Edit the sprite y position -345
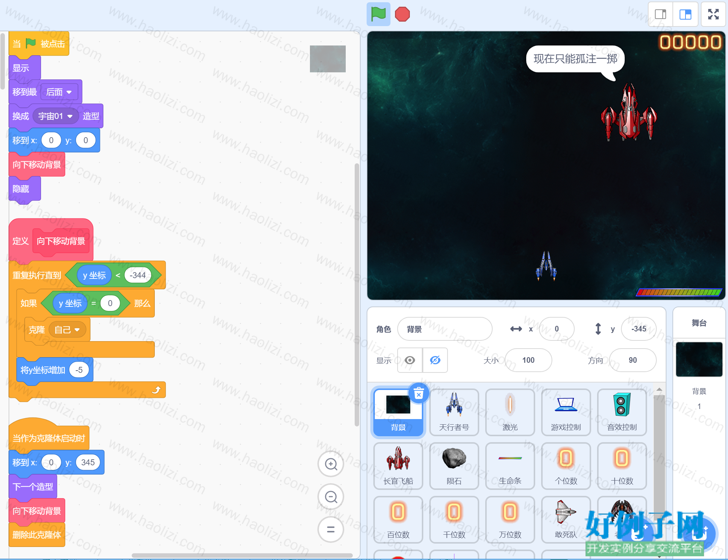728x560 pixels. click(x=638, y=329)
